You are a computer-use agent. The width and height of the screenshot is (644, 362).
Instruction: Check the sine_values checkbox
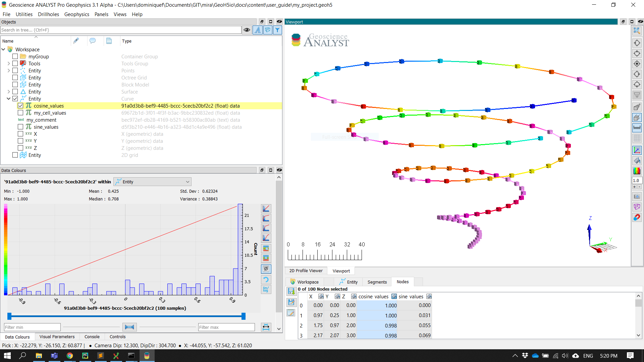click(x=20, y=127)
